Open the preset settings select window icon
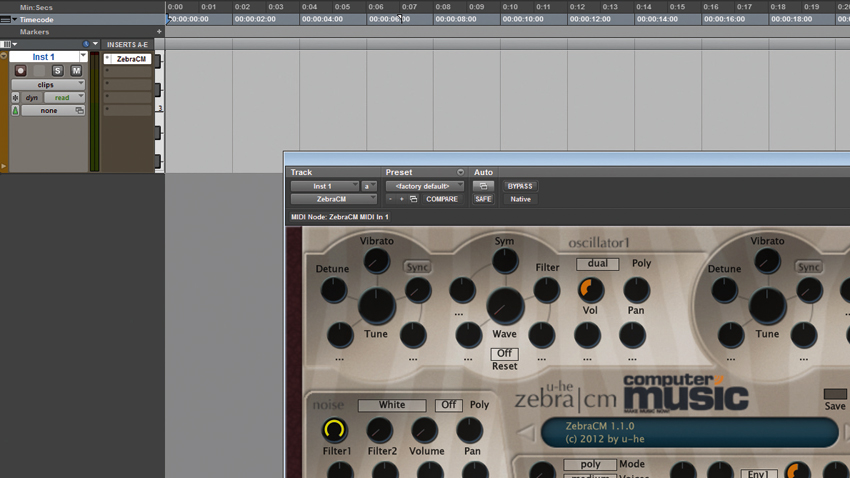Screen dimensions: 850x478 [414, 199]
